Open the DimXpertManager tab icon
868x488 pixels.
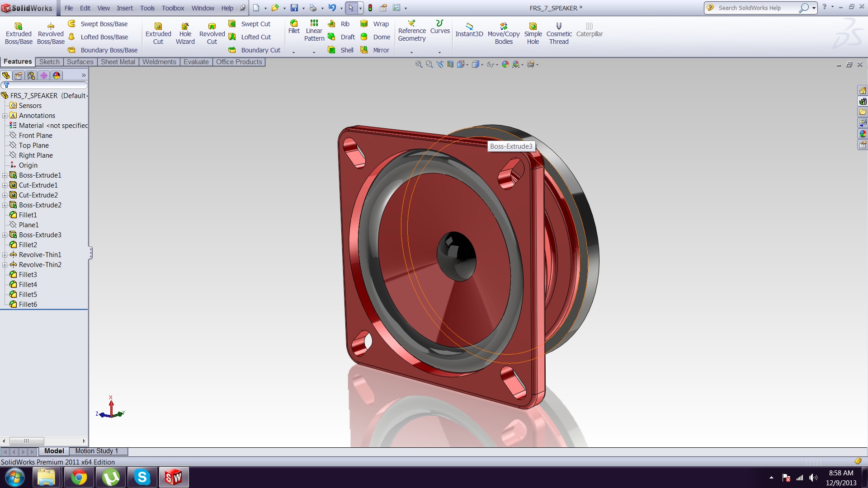pyautogui.click(x=44, y=75)
